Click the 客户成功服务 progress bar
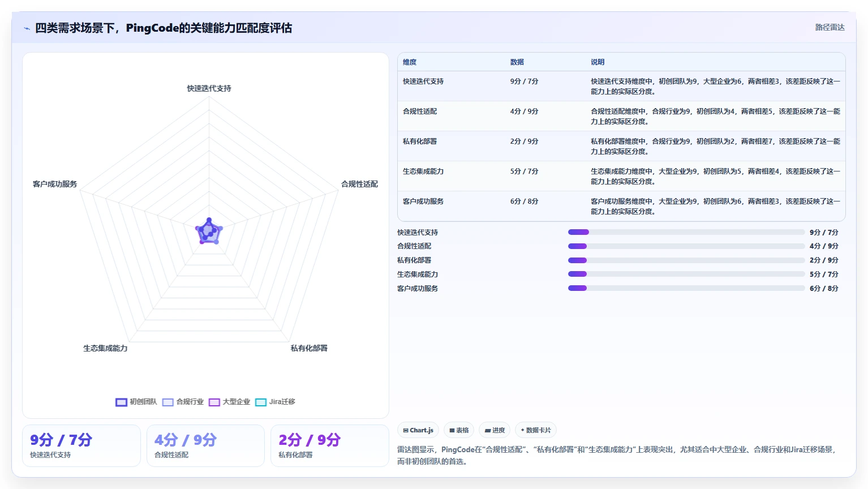The image size is (868, 489). tap(686, 288)
